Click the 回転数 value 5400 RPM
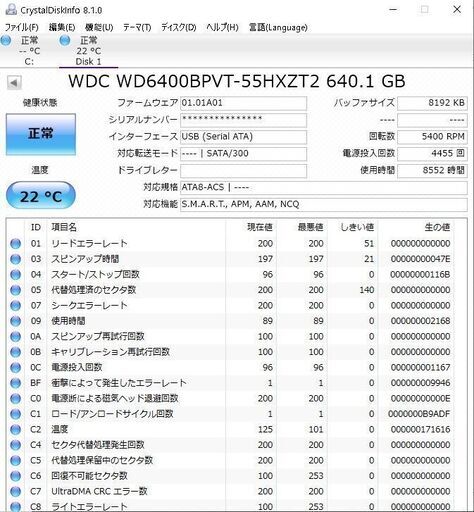The height and width of the screenshot is (512, 474). (x=432, y=137)
